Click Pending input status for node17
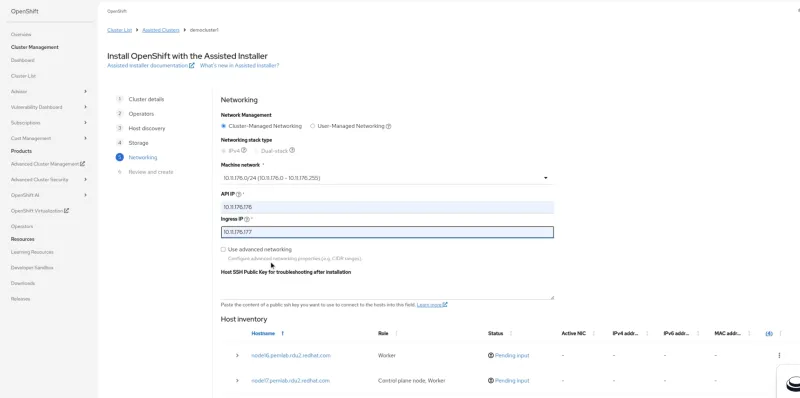Viewport: 800px width, 398px height. point(512,381)
